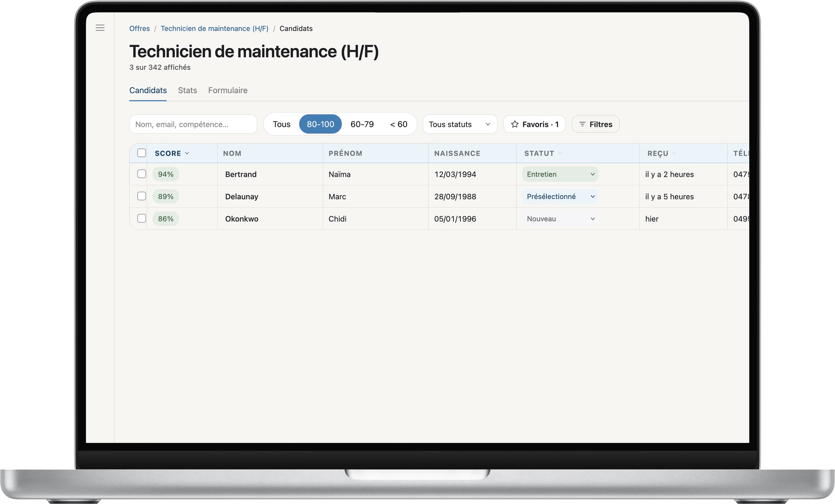The image size is (835, 504).
Task: Open the Tous statuts dropdown
Action: [x=460, y=124]
